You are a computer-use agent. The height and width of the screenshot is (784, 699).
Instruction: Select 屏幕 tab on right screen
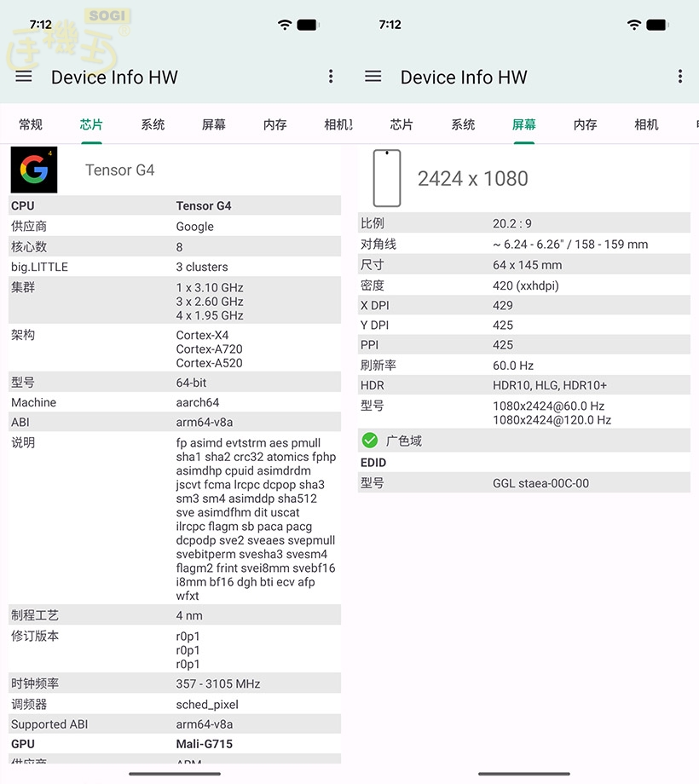pyautogui.click(x=524, y=124)
